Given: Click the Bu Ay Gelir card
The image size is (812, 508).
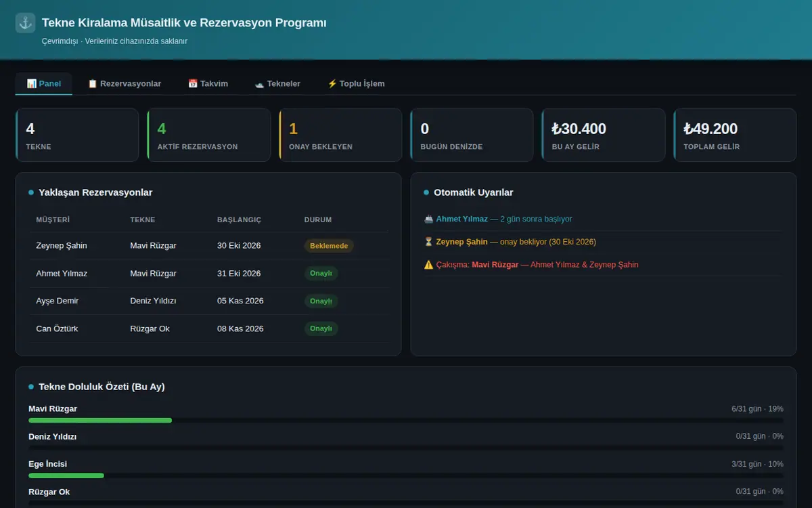Looking at the screenshot, I should click(x=604, y=135).
